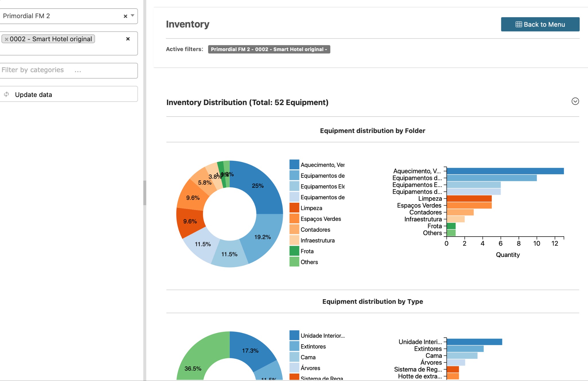Clear all selected hotels with X
The width and height of the screenshot is (588, 381).
[x=128, y=39]
